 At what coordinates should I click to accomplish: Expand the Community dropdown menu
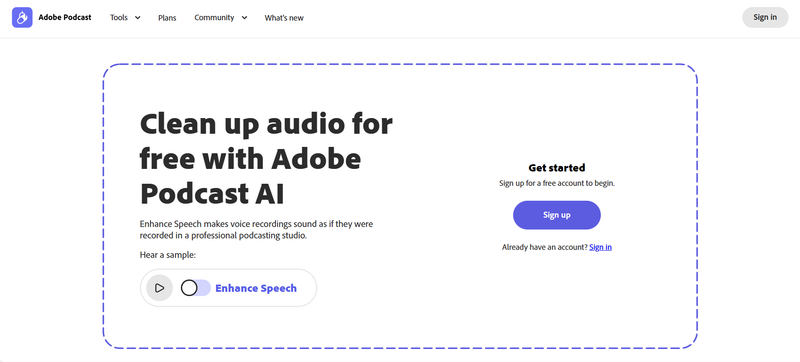coord(220,17)
